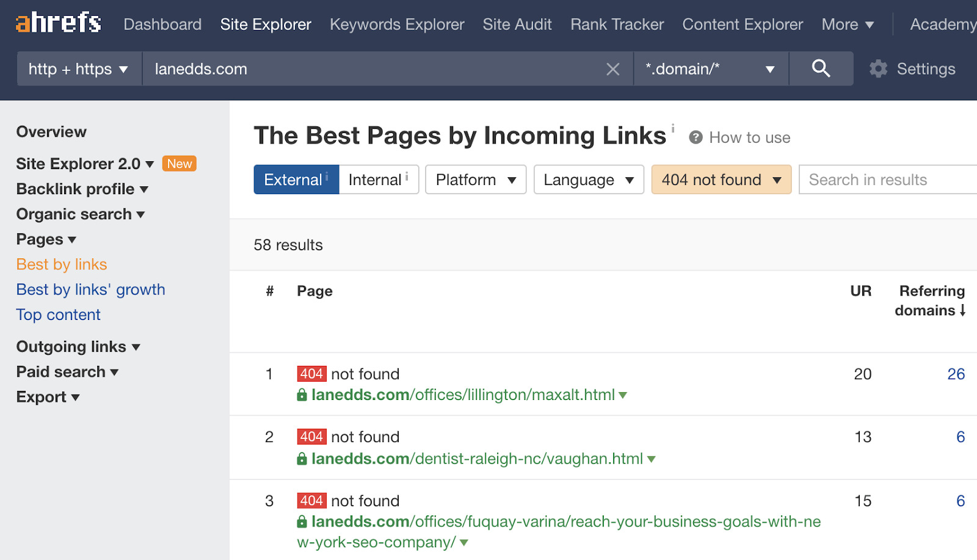Image resolution: width=977 pixels, height=560 pixels.
Task: Expand the caret next to vaughan.html result
Action: 651,459
